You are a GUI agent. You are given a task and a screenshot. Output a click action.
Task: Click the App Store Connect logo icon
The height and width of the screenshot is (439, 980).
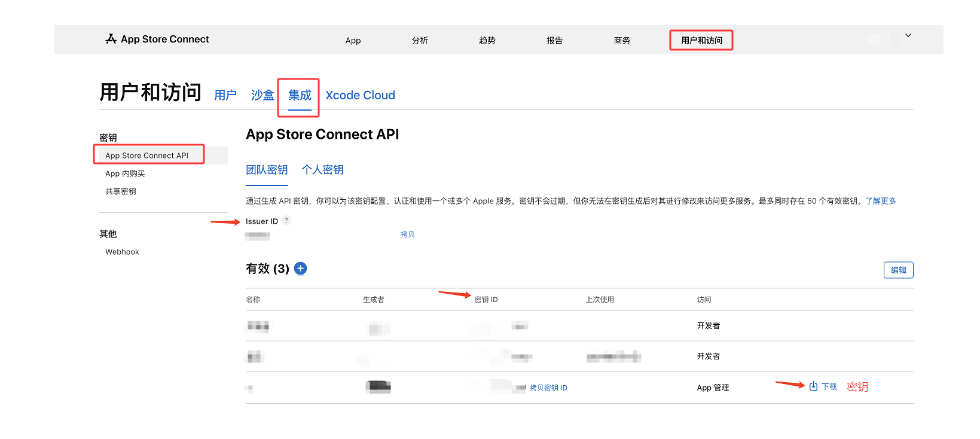111,39
